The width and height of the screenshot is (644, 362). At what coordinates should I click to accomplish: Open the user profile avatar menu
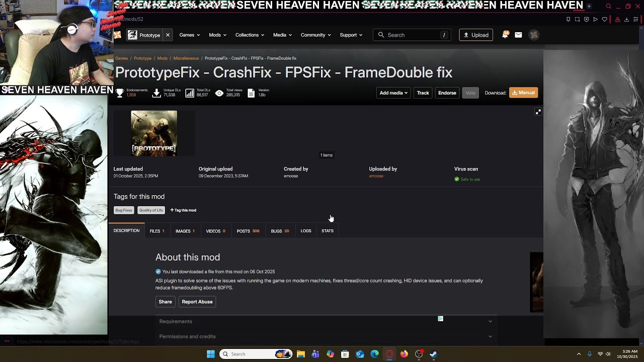pyautogui.click(x=534, y=35)
